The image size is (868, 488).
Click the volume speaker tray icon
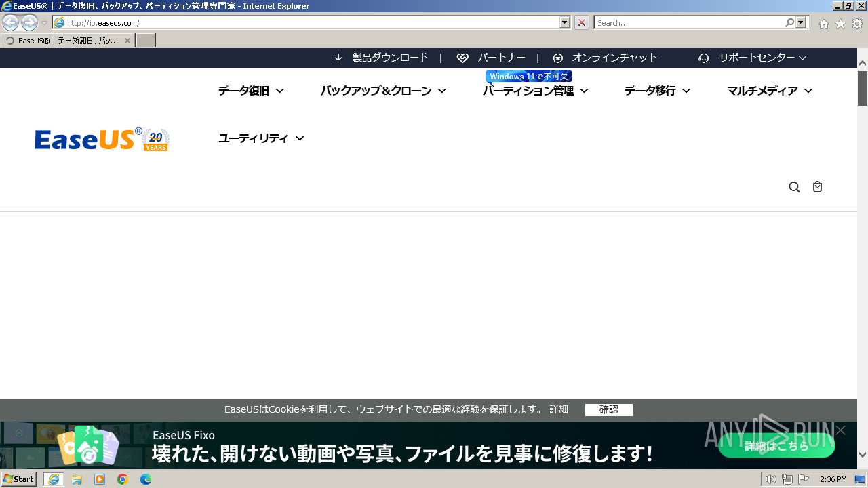pos(770,479)
